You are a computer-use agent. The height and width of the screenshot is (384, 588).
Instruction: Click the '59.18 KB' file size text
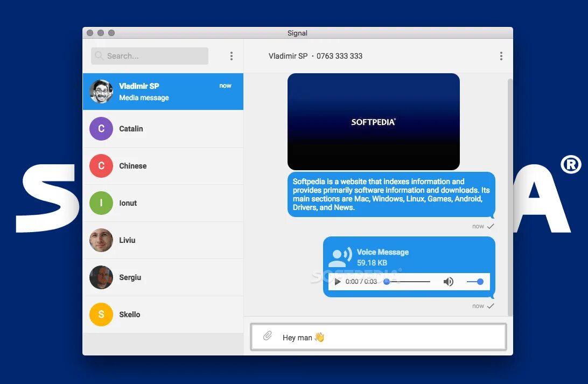[x=372, y=262]
